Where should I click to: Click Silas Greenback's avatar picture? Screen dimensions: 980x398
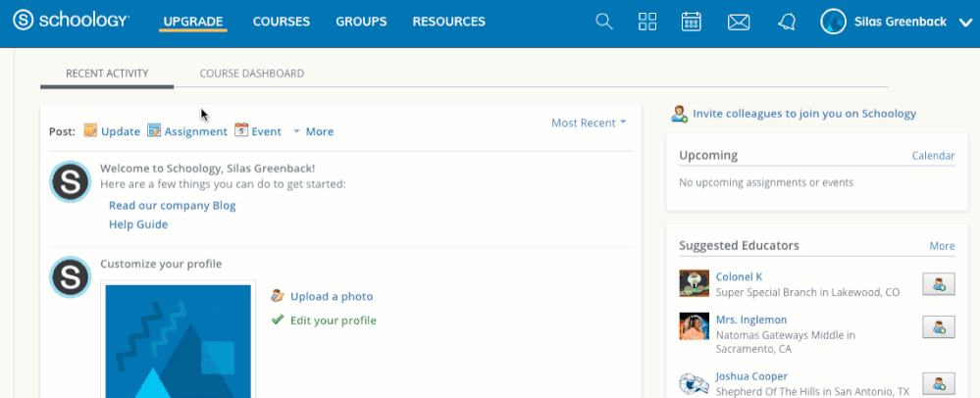click(833, 22)
